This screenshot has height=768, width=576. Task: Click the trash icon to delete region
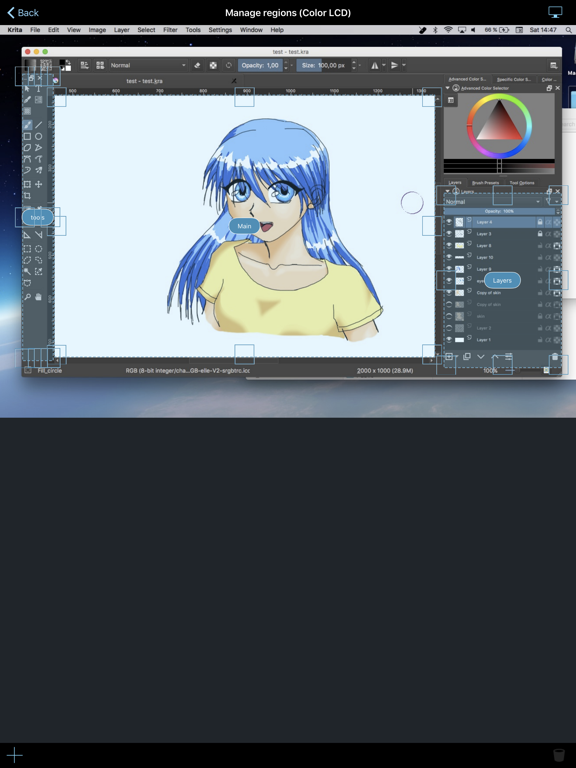pyautogui.click(x=558, y=755)
